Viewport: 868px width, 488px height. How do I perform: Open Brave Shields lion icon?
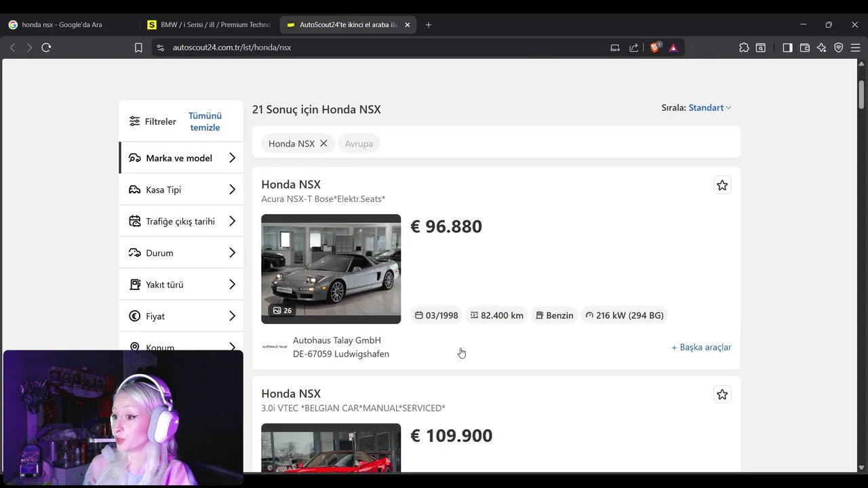[655, 47]
